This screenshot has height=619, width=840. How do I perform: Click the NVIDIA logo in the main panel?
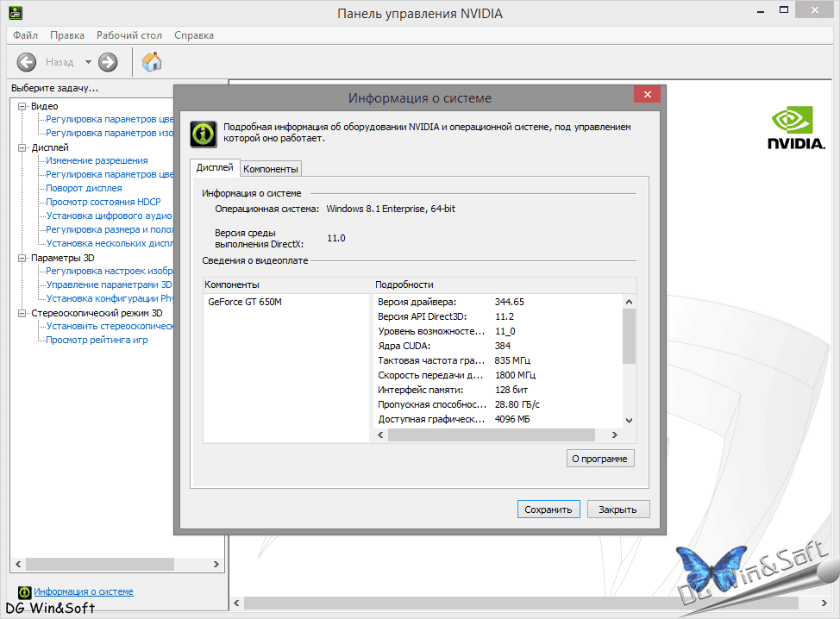tap(796, 128)
